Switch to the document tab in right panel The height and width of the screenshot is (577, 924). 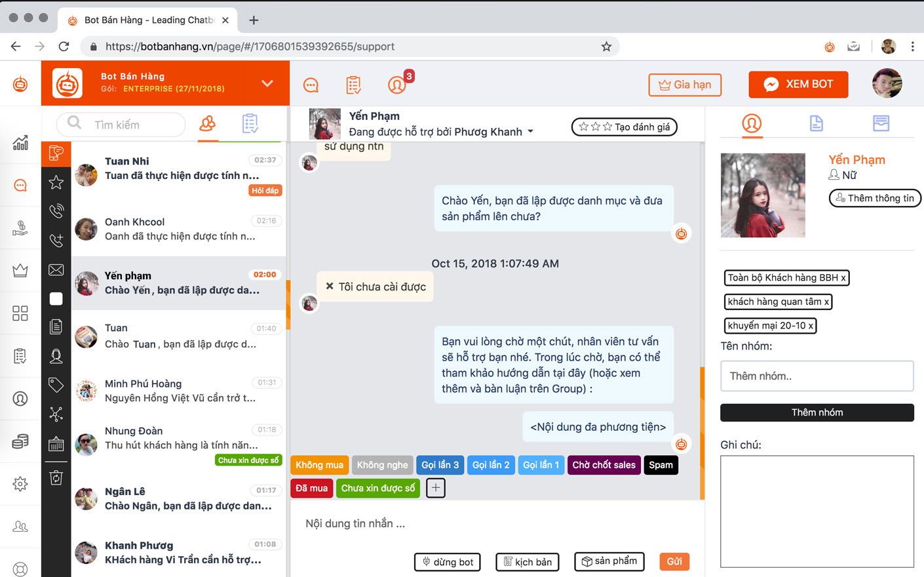click(816, 123)
